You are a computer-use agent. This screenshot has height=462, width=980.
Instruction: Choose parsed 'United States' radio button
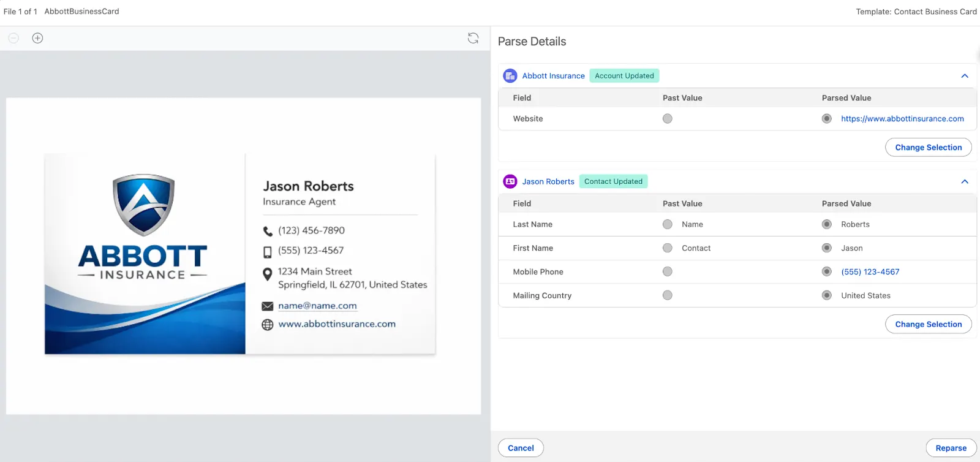coord(826,295)
